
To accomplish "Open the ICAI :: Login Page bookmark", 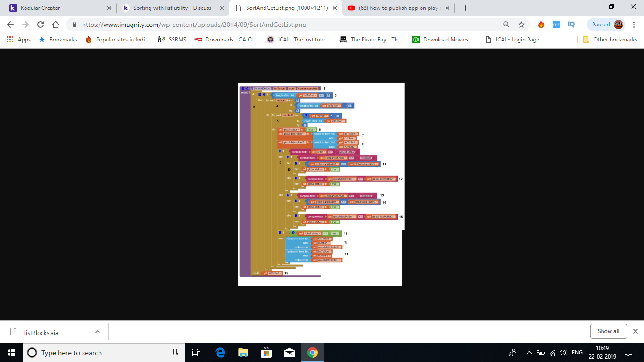I will (x=512, y=40).
